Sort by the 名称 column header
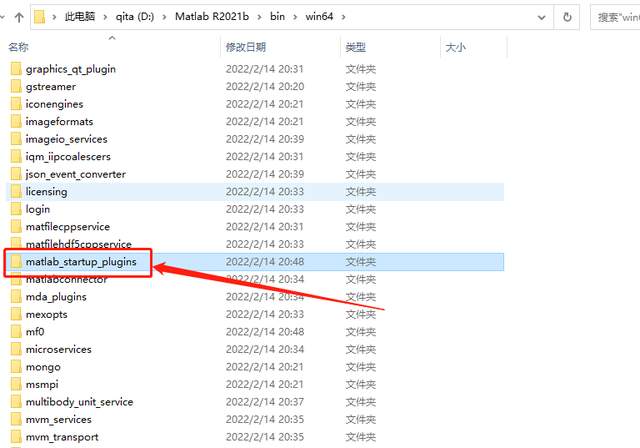 pyautogui.click(x=18, y=47)
